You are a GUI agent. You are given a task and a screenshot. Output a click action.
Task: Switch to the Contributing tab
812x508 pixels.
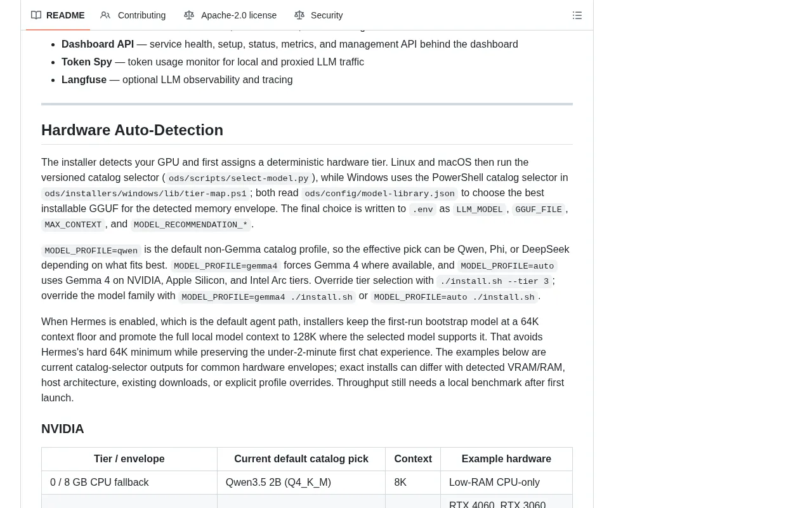coord(133,15)
